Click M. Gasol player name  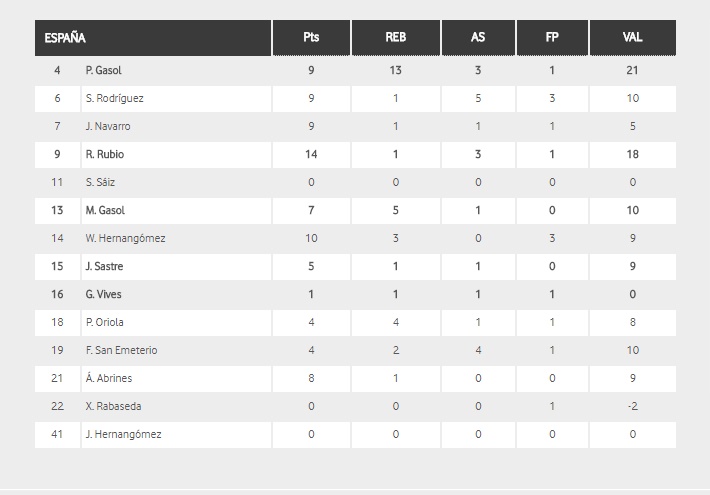[105, 211]
